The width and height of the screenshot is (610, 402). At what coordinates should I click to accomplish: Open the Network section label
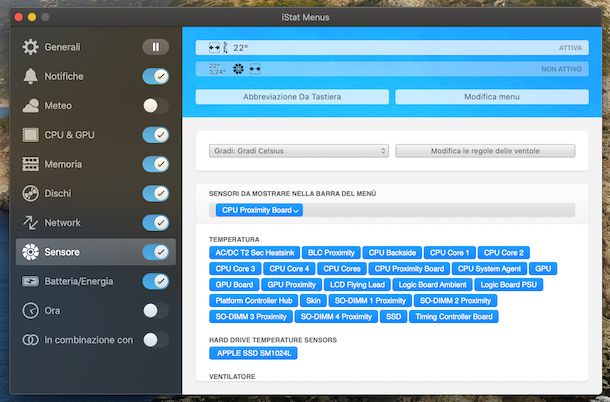(62, 223)
